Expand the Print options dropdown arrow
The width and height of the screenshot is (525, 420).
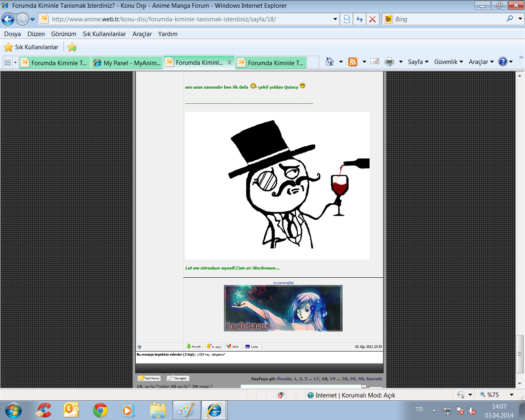point(401,62)
